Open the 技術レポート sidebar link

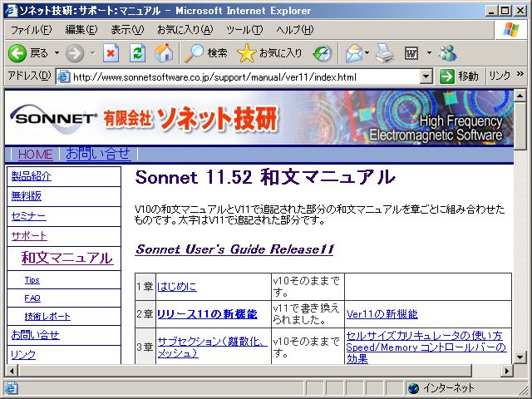(47, 317)
